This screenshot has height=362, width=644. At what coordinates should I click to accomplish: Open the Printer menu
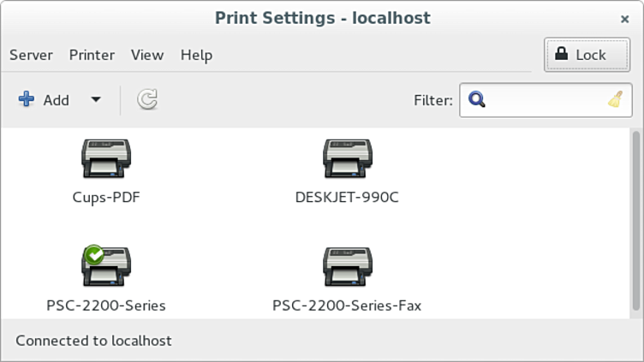point(92,55)
